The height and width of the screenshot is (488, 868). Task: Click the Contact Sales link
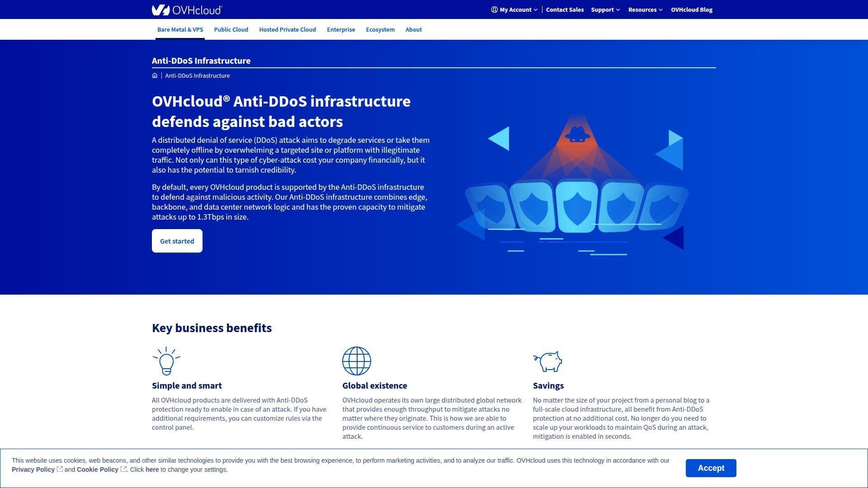point(565,9)
